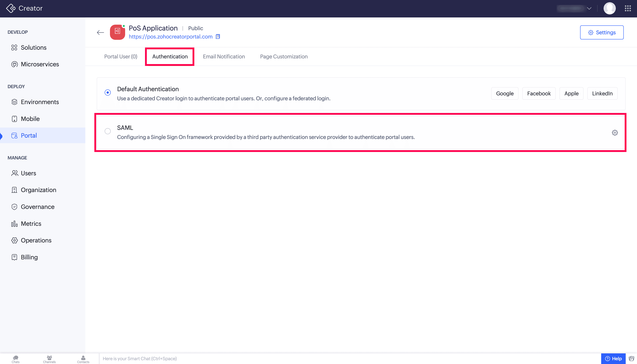Click the back arrow icon
This screenshot has width=637, height=364.
(x=100, y=32)
